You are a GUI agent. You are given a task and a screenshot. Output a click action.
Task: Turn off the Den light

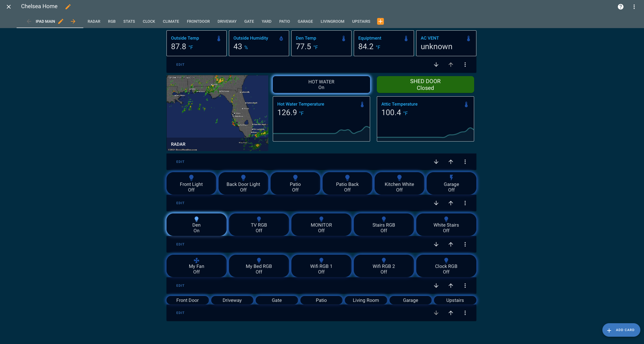[196, 225]
